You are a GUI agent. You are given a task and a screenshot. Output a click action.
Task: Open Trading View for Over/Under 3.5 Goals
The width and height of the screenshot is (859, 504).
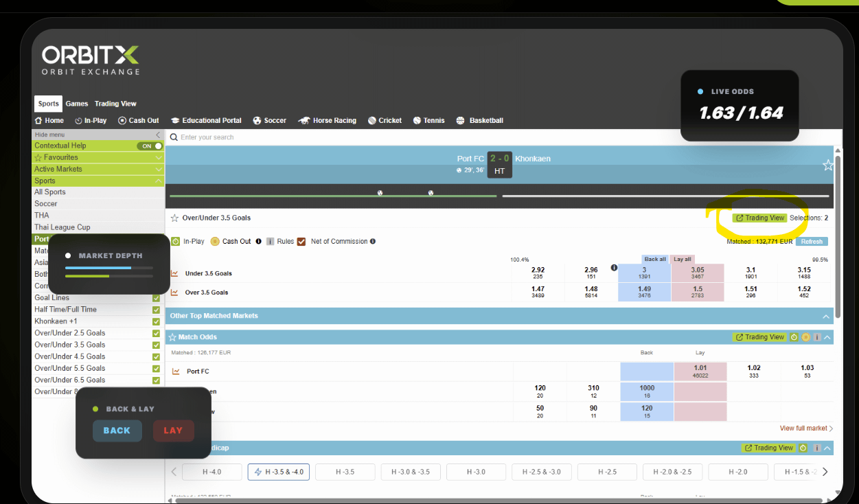[759, 218]
